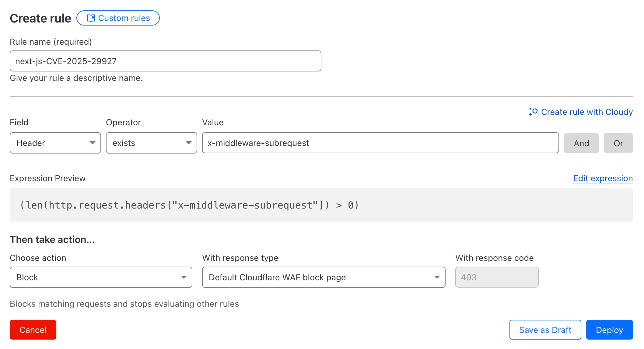Click the Operator dropdown chevron
The height and width of the screenshot is (349, 644).
click(x=189, y=143)
